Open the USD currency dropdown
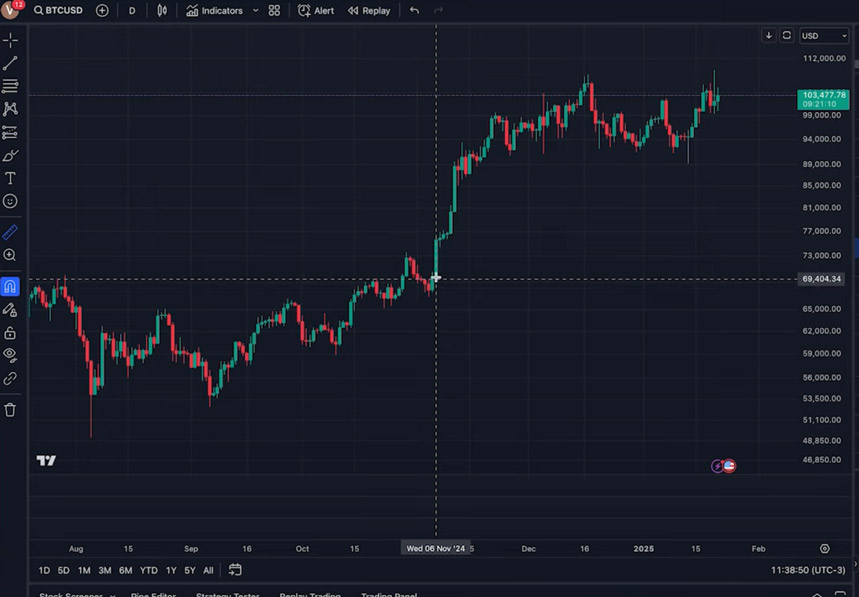 coord(824,35)
